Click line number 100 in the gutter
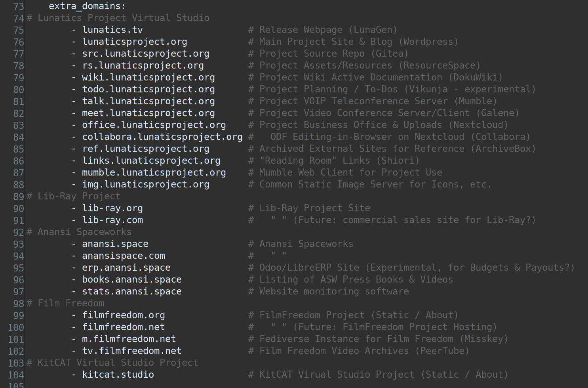The image size is (588, 388). click(16, 328)
